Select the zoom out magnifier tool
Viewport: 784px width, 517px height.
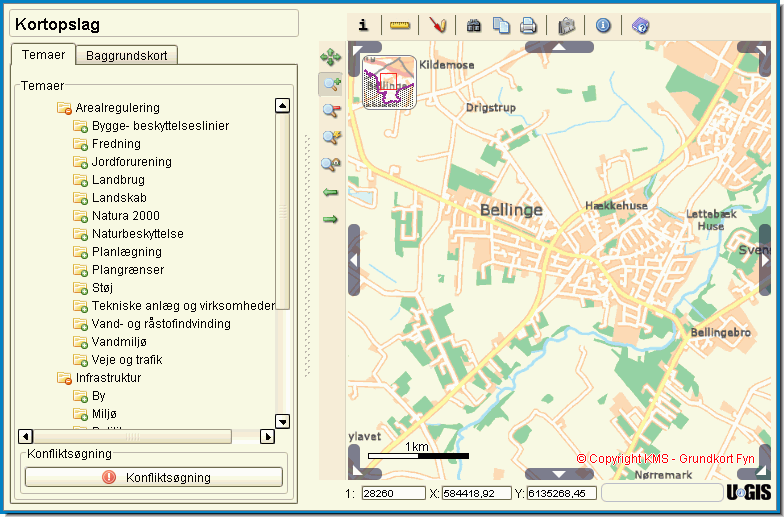[x=331, y=111]
